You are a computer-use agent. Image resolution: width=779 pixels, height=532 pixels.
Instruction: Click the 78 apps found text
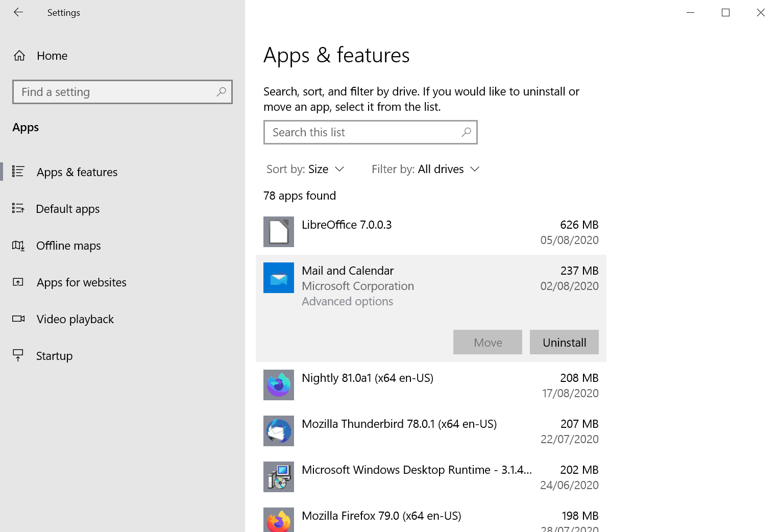[x=300, y=196]
